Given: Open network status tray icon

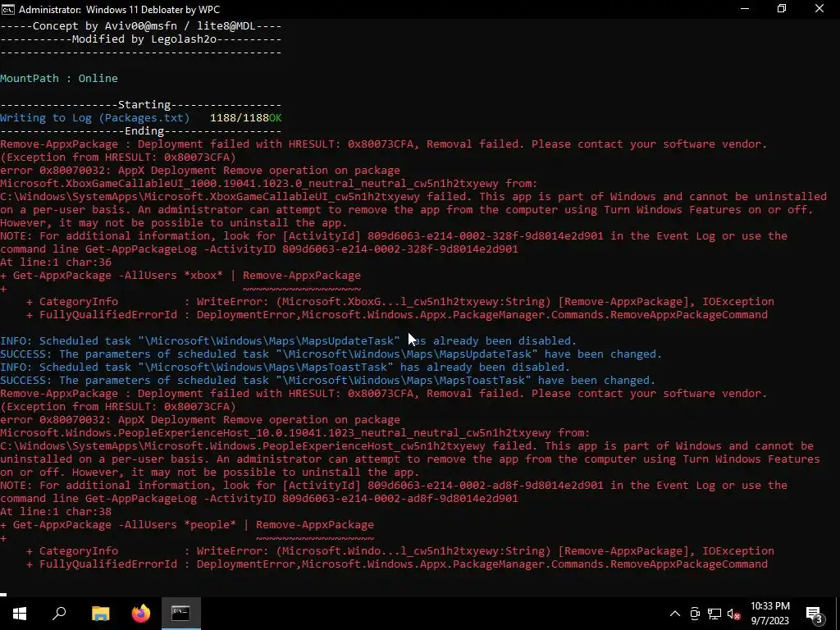Looking at the screenshot, I should [x=714, y=614].
